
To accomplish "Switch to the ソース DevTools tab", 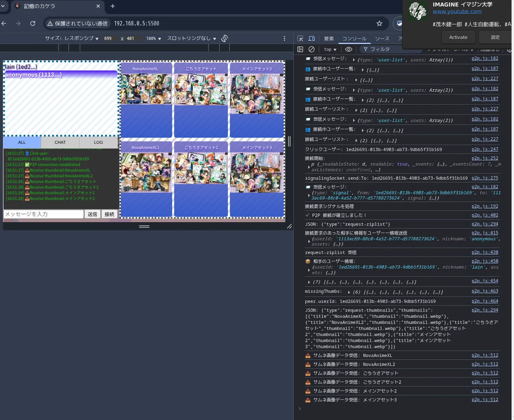I will (x=382, y=39).
